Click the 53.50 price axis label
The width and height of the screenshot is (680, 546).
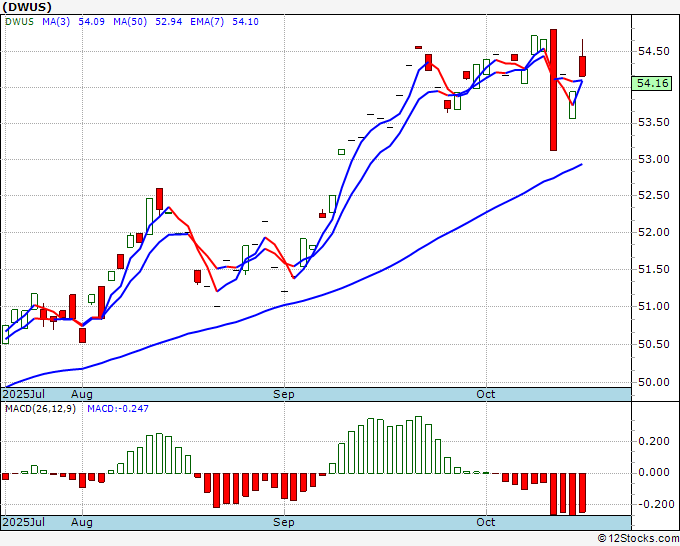pyautogui.click(x=654, y=123)
